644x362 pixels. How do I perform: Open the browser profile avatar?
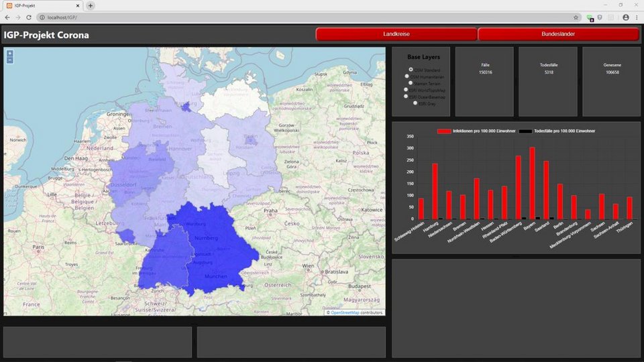pyautogui.click(x=625, y=17)
